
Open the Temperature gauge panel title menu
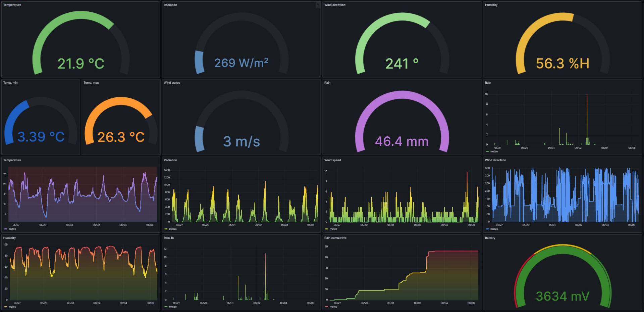pos(12,5)
